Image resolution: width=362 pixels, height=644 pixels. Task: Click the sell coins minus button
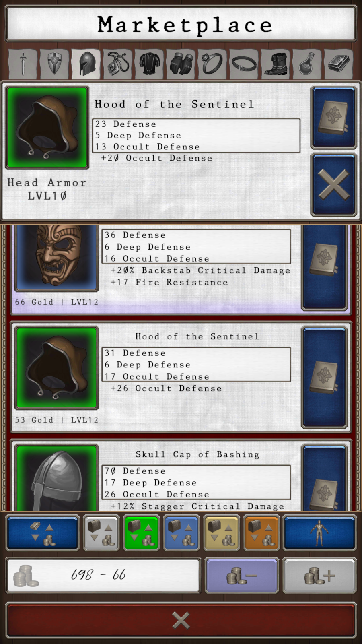point(242,576)
